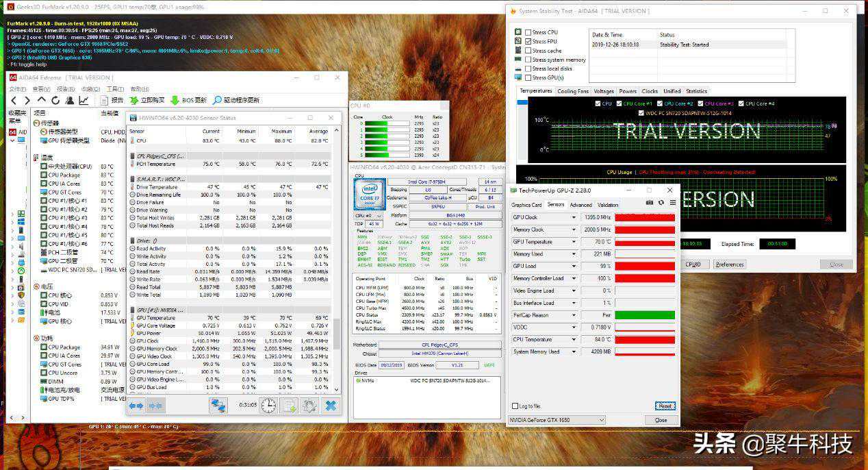
Task: Switch to the Cooling Fans tab
Action: click(x=572, y=91)
